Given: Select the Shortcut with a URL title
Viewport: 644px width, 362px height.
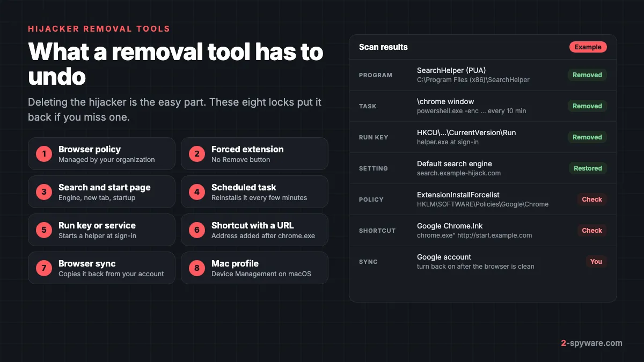Looking at the screenshot, I should (253, 225).
